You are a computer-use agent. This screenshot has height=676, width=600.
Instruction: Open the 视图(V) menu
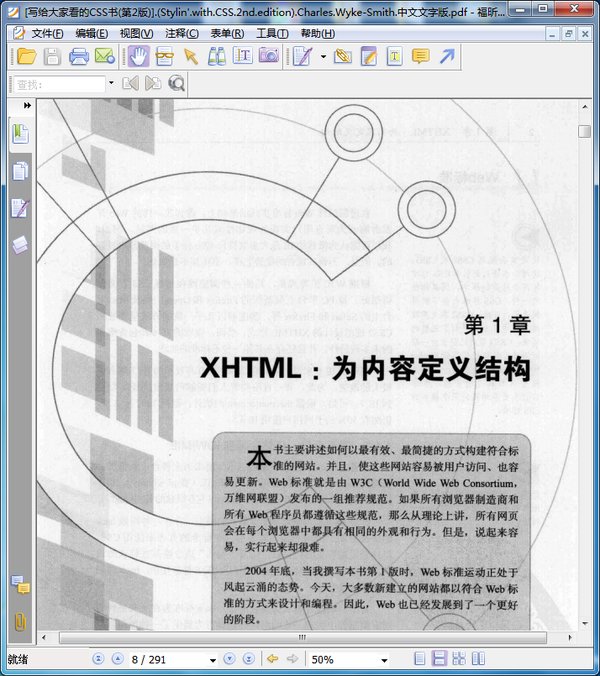pyautogui.click(x=136, y=33)
